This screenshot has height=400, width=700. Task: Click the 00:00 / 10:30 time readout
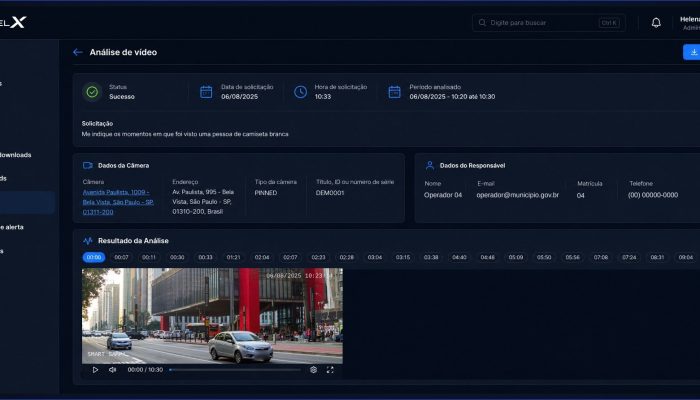[x=145, y=370]
